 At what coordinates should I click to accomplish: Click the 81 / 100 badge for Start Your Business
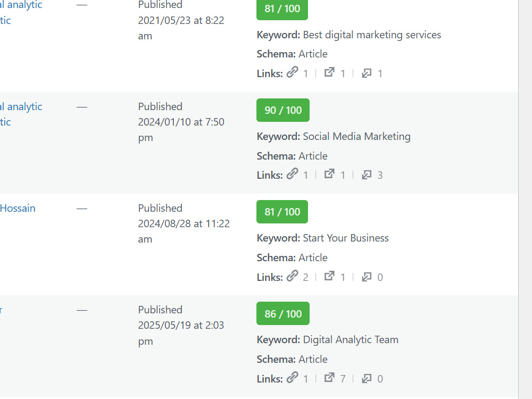[x=282, y=212]
